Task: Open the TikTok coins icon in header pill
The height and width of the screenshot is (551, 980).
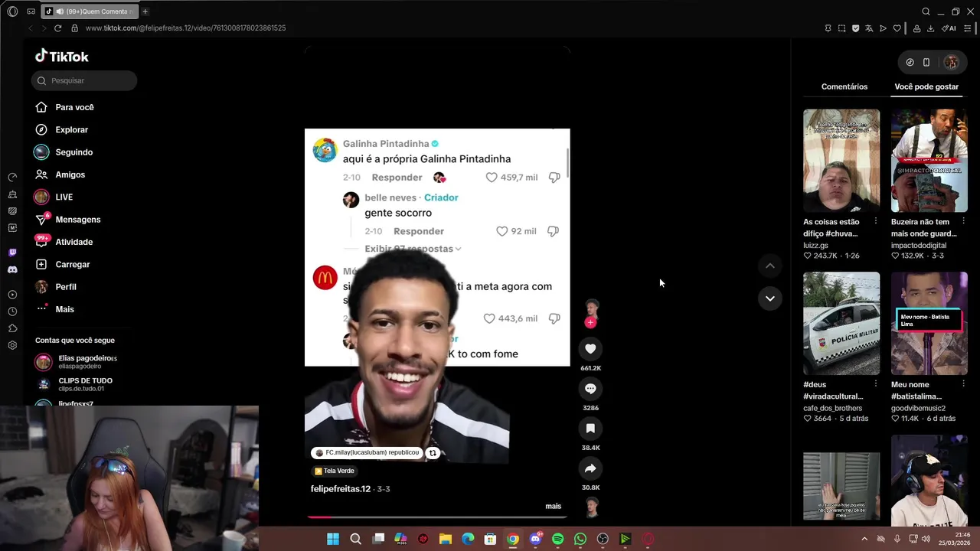Action: click(910, 63)
